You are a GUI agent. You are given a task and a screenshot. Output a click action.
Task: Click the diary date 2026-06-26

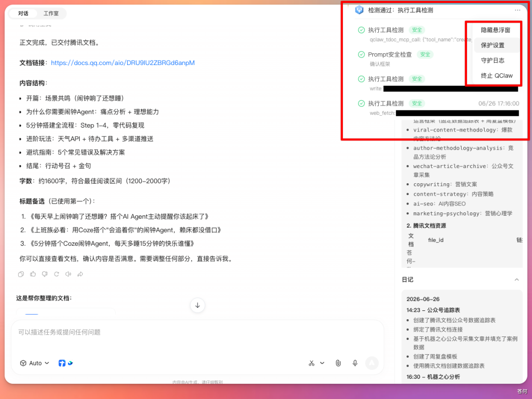pos(423,299)
